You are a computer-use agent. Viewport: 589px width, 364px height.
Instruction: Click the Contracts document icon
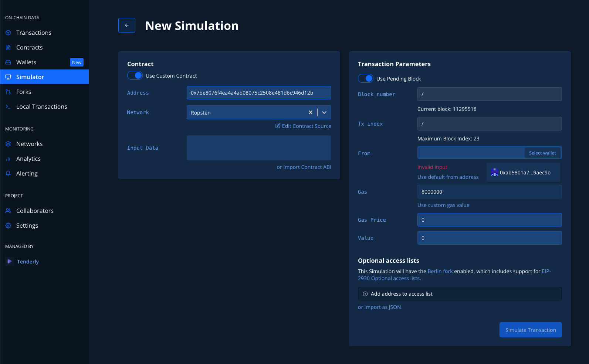pos(8,47)
